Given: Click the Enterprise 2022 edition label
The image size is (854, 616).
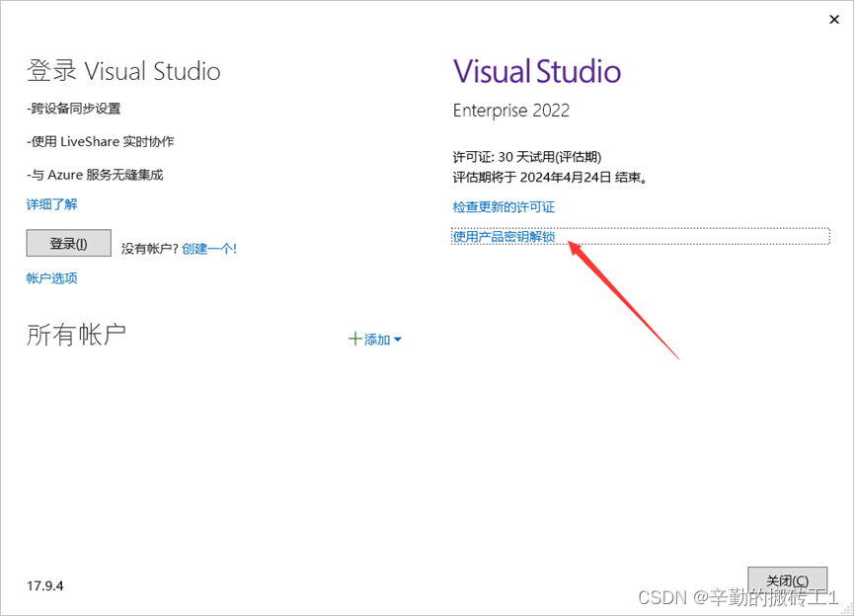Looking at the screenshot, I should click(510, 111).
